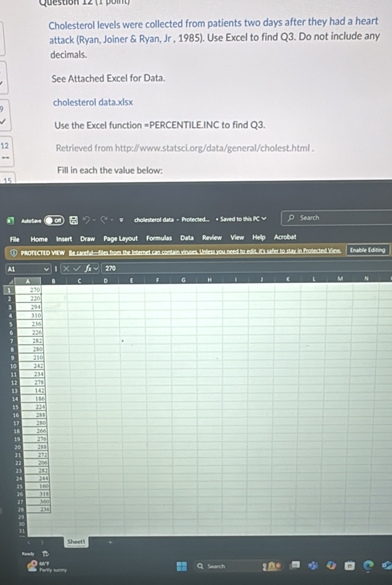The image size is (392, 585).
Task: Click the formula bar Cancel X icon
Action: point(67,268)
